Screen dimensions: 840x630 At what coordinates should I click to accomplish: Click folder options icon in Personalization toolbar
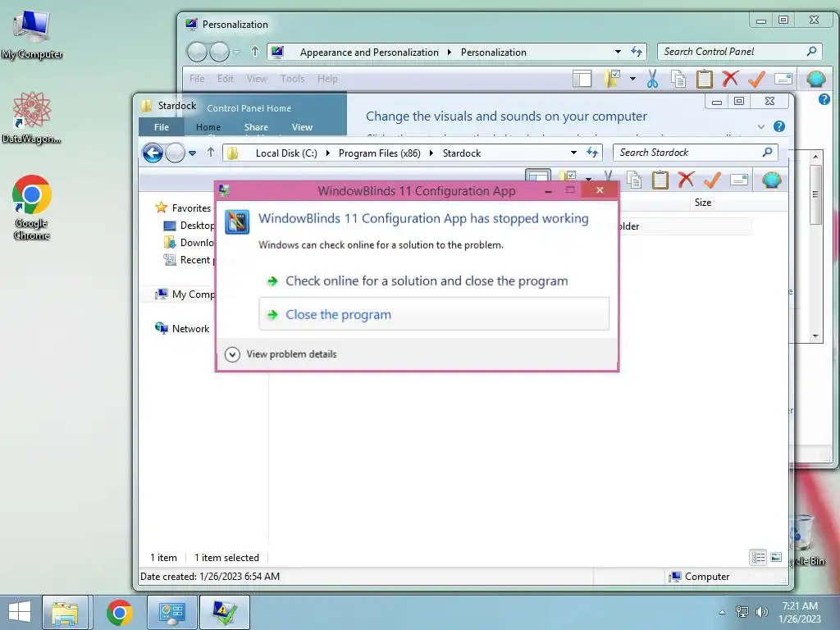pyautogui.click(x=612, y=80)
